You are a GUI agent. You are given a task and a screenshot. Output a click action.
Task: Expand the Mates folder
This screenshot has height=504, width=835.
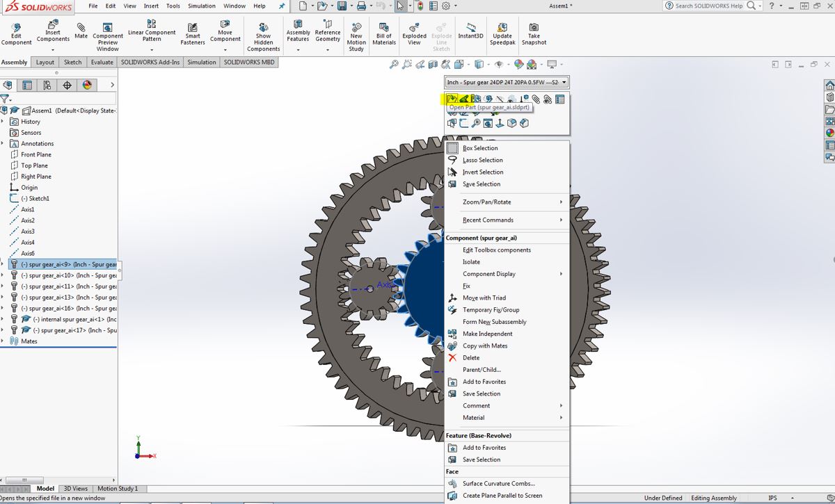pos(3,341)
